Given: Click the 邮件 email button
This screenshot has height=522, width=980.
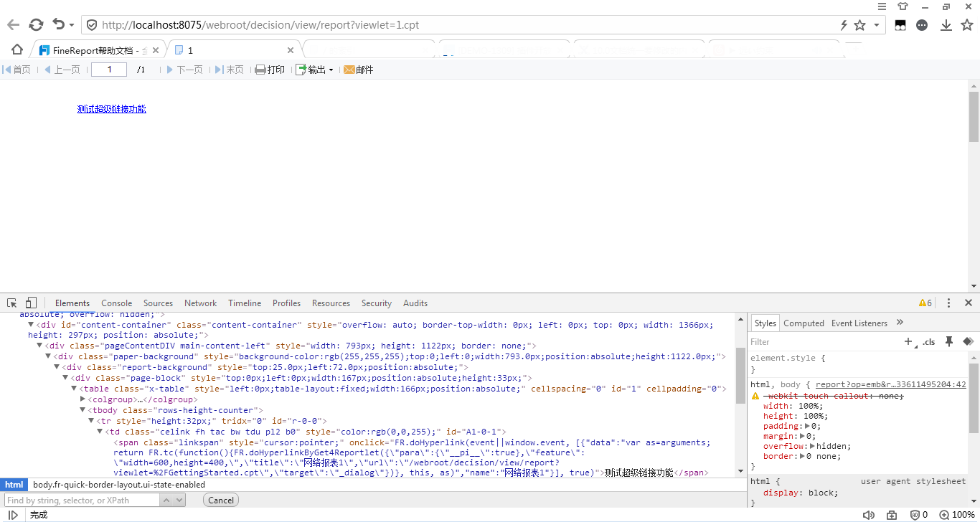Looking at the screenshot, I should pyautogui.click(x=359, y=70).
